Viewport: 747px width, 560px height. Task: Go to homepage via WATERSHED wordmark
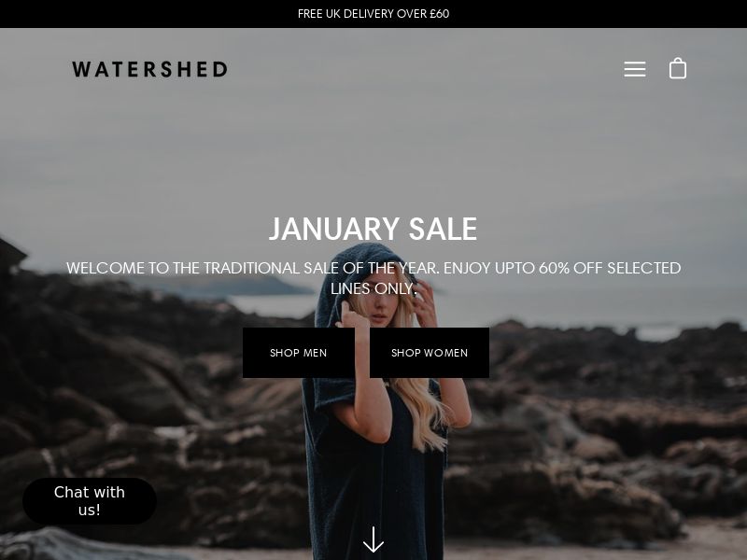pos(149,69)
